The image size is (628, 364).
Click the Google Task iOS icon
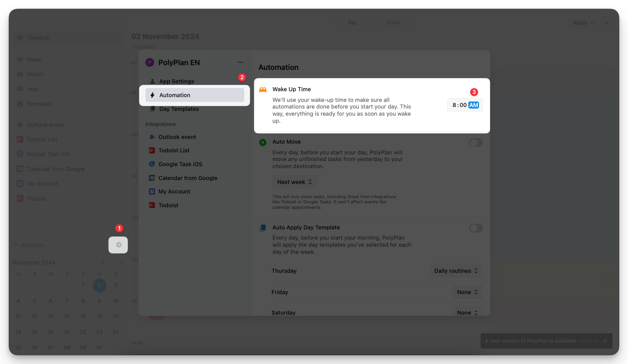(152, 164)
